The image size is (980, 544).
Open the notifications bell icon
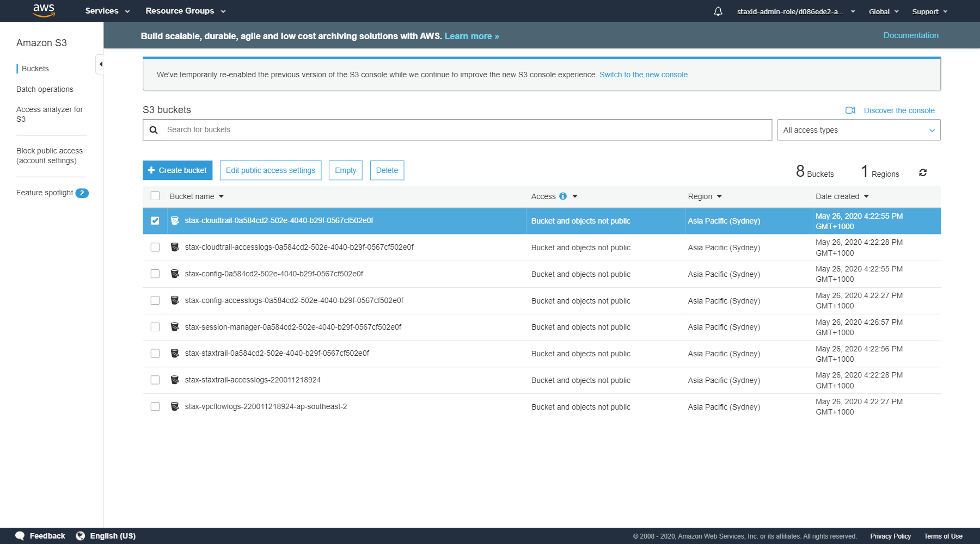pyautogui.click(x=718, y=11)
